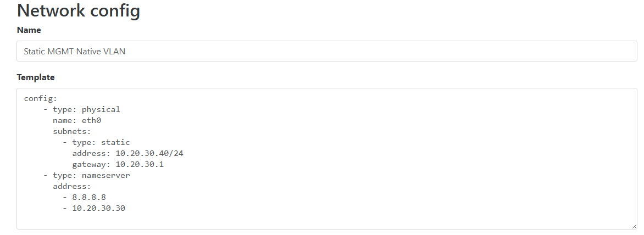Focus the Template text area
This screenshot has width=644, height=235.
326,159
